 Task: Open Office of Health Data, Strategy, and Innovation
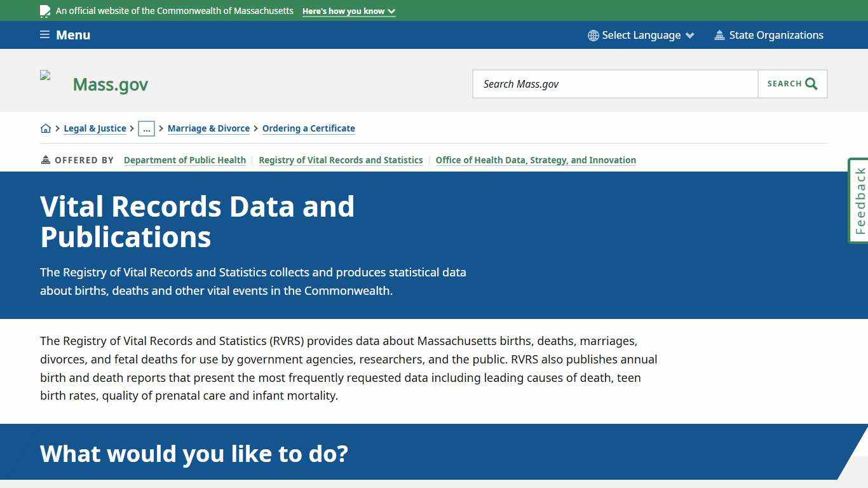pyautogui.click(x=535, y=160)
